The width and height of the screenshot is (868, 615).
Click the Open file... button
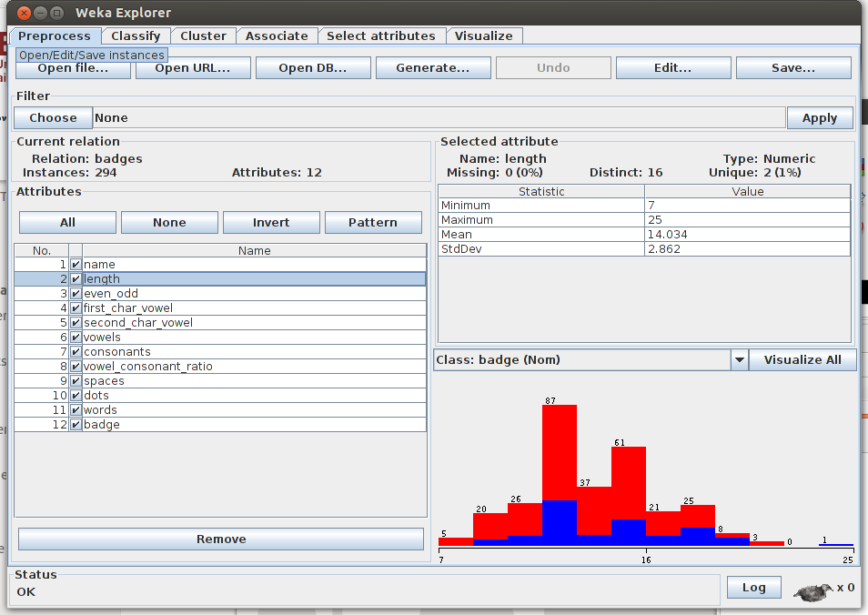pyautogui.click(x=73, y=68)
